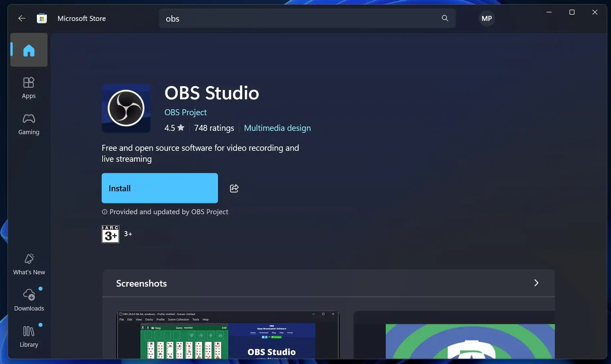Open the Multimedia design category link

(277, 128)
